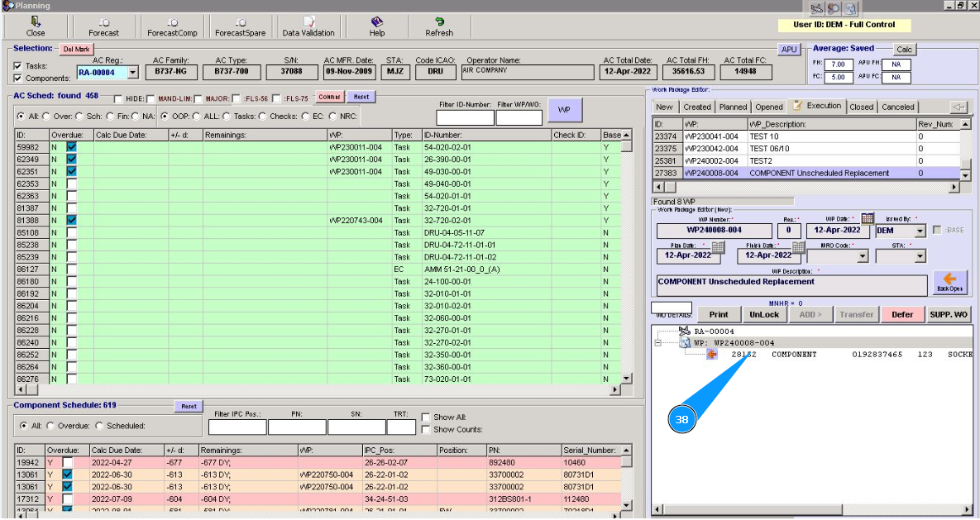The image size is (980, 520).
Task: Collapse the WP240008-004 tree node
Action: (657, 342)
